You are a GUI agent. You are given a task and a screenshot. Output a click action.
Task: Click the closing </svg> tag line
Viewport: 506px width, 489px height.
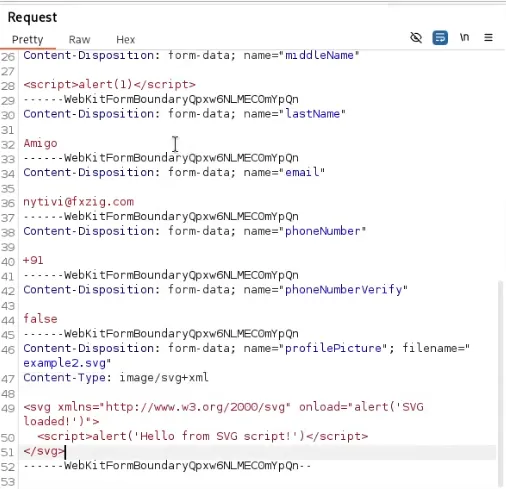44,451
